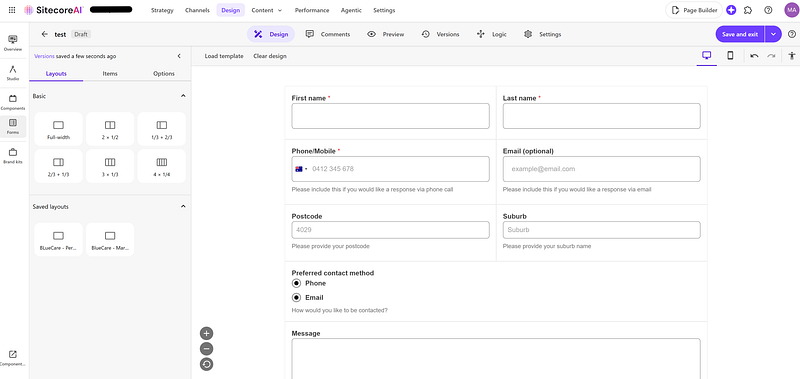800x379 pixels.
Task: Open the Performance menu
Action: tap(312, 10)
